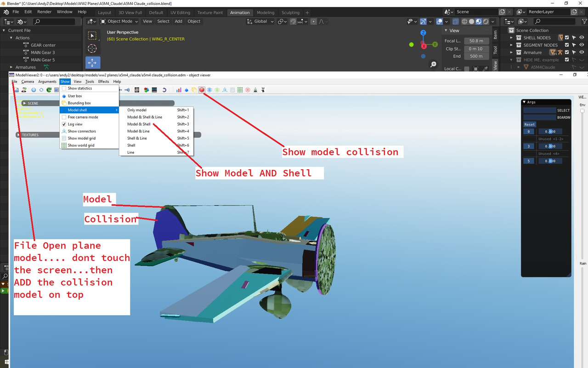
Task: Click the filter funnel icon in Outliner header
Action: pyautogui.click(x=585, y=22)
